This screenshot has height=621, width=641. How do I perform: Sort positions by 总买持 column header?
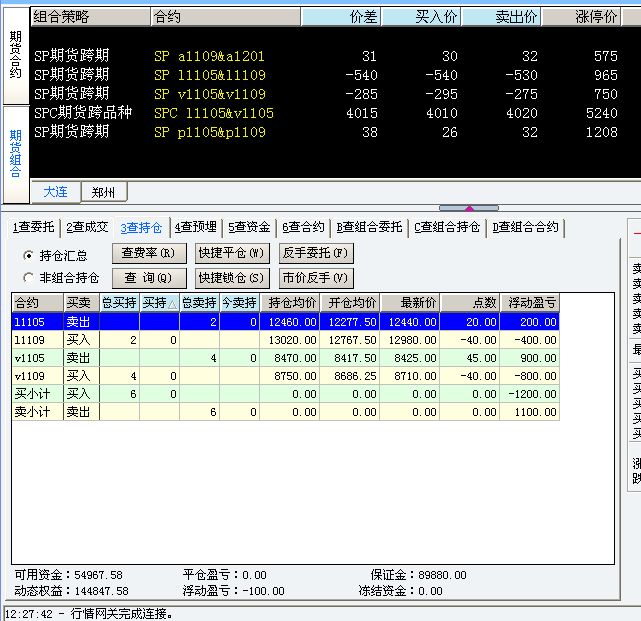tap(119, 303)
